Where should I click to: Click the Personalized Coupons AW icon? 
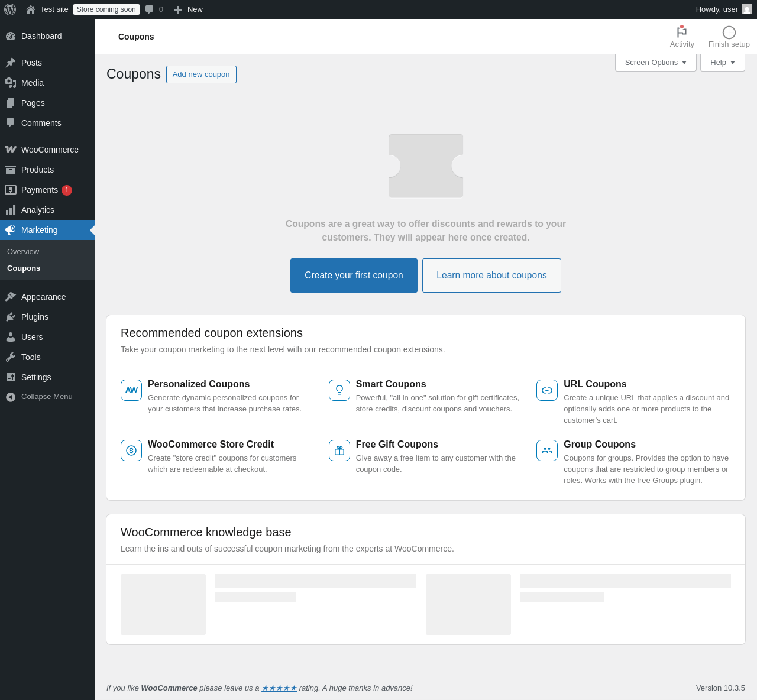[x=131, y=390]
